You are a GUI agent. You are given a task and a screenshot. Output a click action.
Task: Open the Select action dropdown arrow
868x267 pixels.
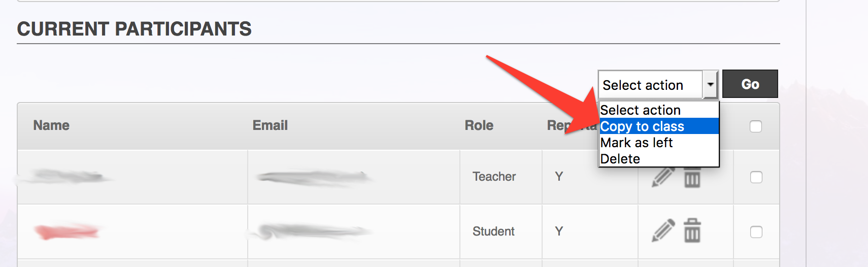[x=710, y=85]
